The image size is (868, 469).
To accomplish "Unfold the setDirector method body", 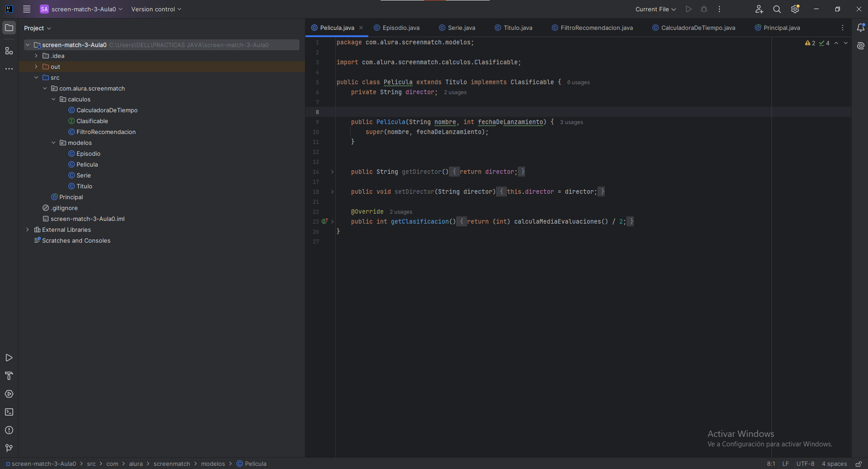I will (332, 191).
